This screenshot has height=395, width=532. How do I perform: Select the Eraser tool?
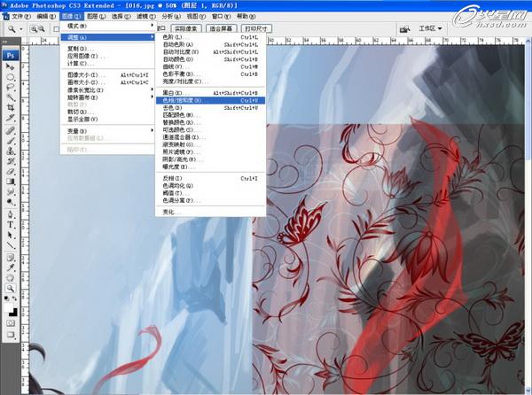tap(10, 171)
